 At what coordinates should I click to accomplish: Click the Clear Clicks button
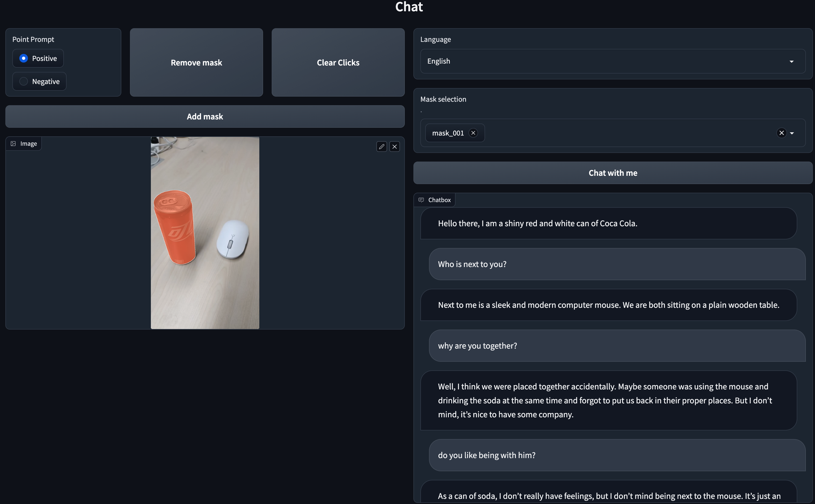[338, 63]
